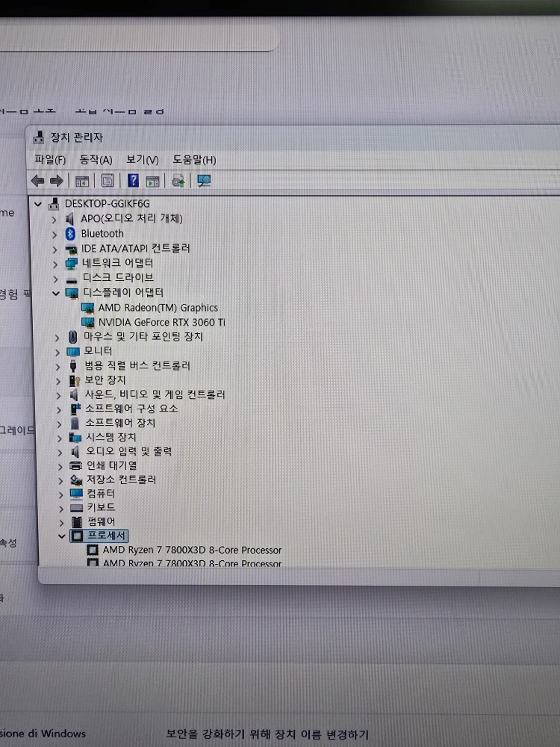
Task: Click the scan for hardware changes monitor icon
Action: (x=204, y=181)
